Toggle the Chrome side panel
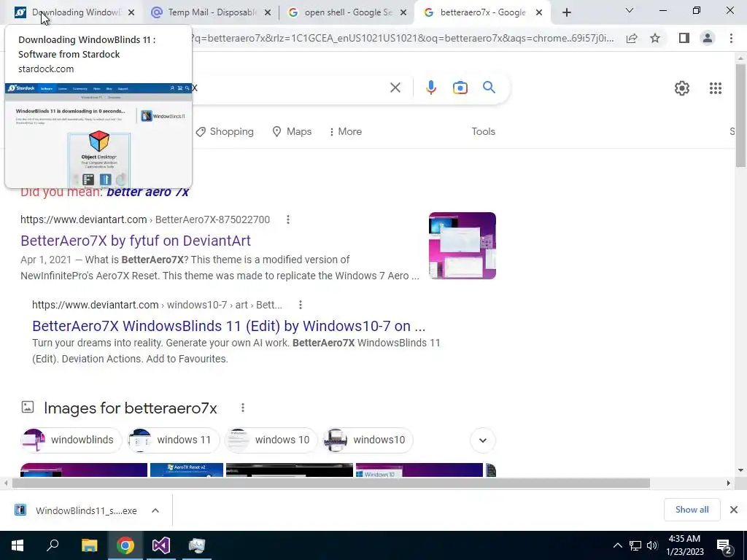The height and width of the screenshot is (560, 747). [684, 38]
